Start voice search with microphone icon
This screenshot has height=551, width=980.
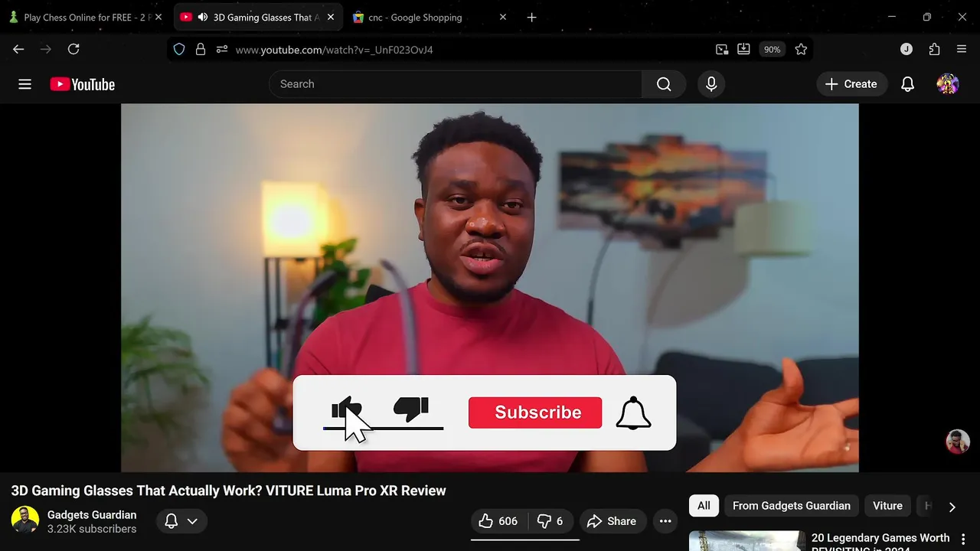(711, 84)
